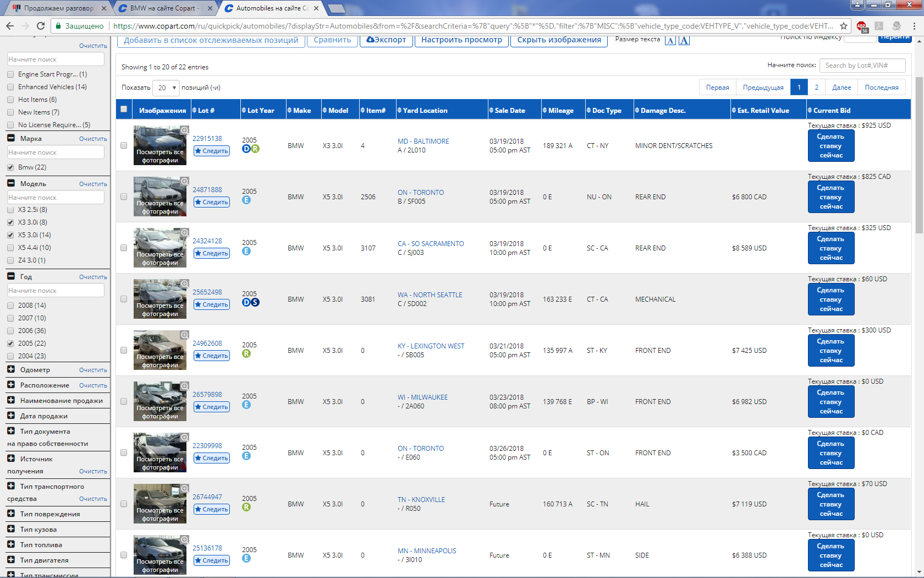Click the page vertical scrollbar thumb
Viewport: 924px width, 578px height.
919,155
